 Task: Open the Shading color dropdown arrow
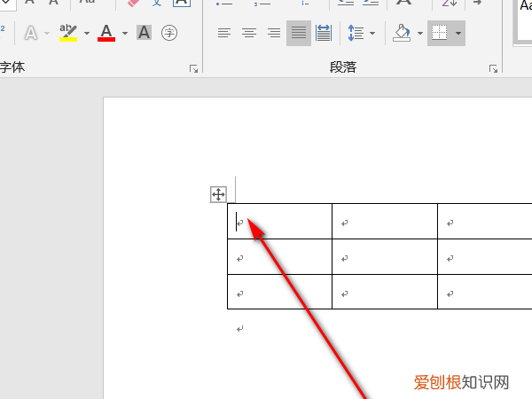coord(420,34)
